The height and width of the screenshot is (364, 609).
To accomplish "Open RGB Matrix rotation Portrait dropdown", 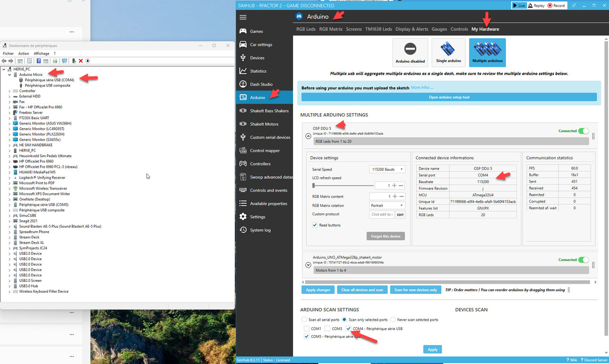I will tap(387, 206).
